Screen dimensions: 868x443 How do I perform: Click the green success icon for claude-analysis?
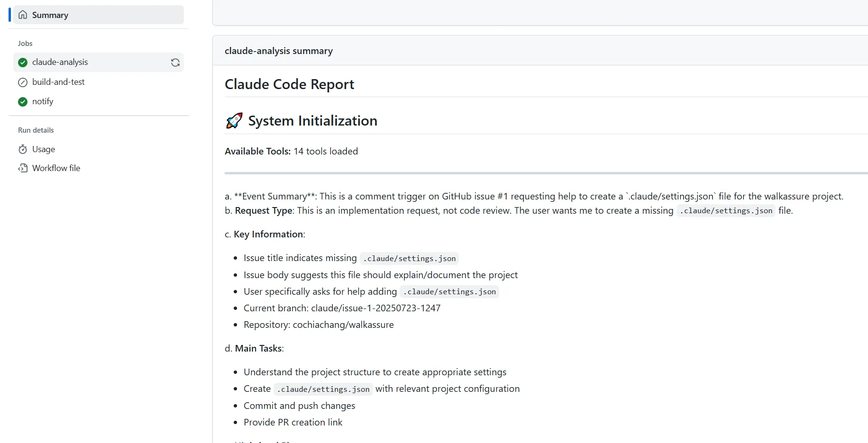(x=23, y=62)
